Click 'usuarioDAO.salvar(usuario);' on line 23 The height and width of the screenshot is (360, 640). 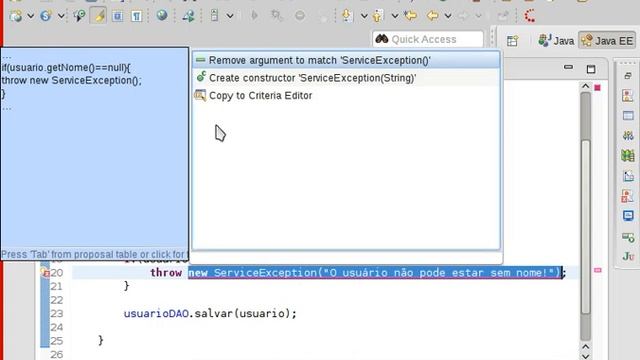pos(210,313)
